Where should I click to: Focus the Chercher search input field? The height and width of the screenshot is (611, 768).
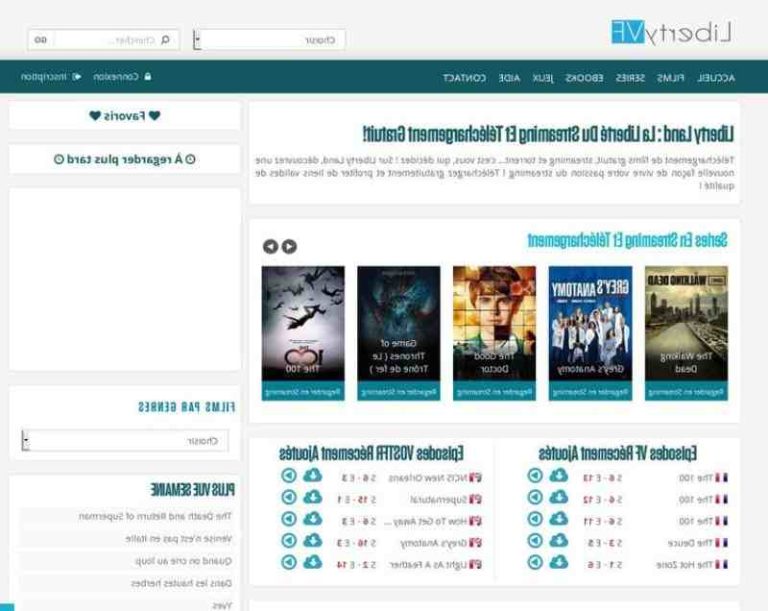[115, 40]
